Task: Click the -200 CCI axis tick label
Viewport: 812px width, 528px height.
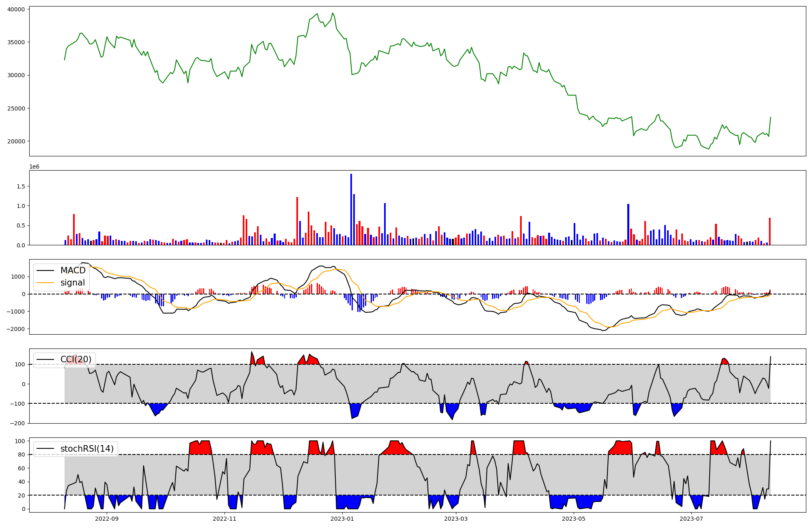Action: coord(17,423)
